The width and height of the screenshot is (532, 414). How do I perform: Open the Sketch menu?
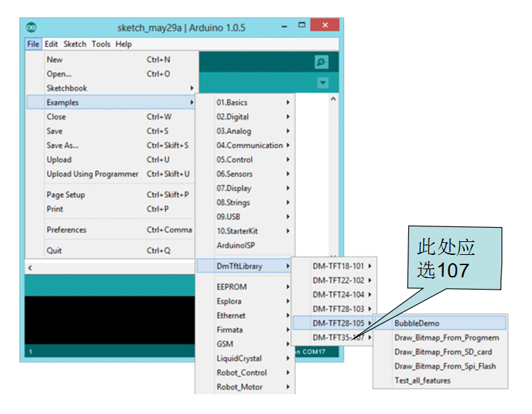click(75, 44)
